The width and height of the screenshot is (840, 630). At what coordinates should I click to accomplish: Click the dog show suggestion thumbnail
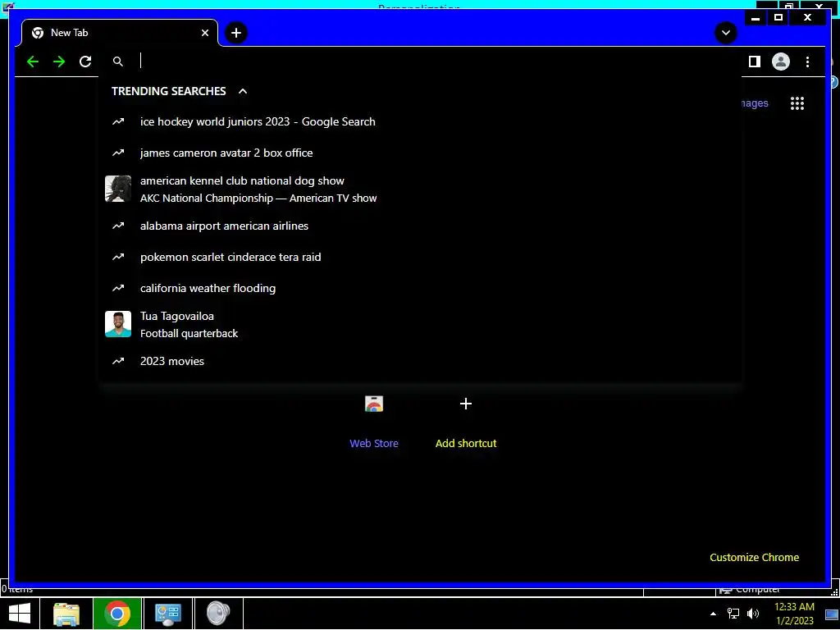click(118, 189)
